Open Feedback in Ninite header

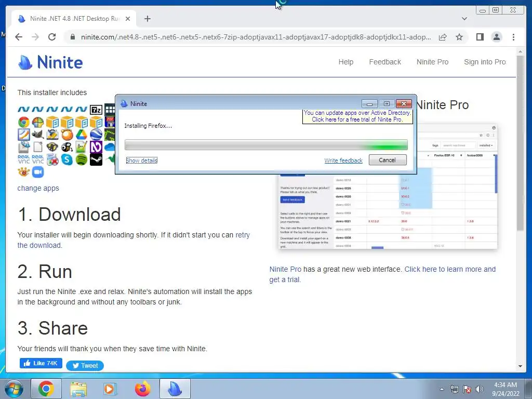point(385,62)
